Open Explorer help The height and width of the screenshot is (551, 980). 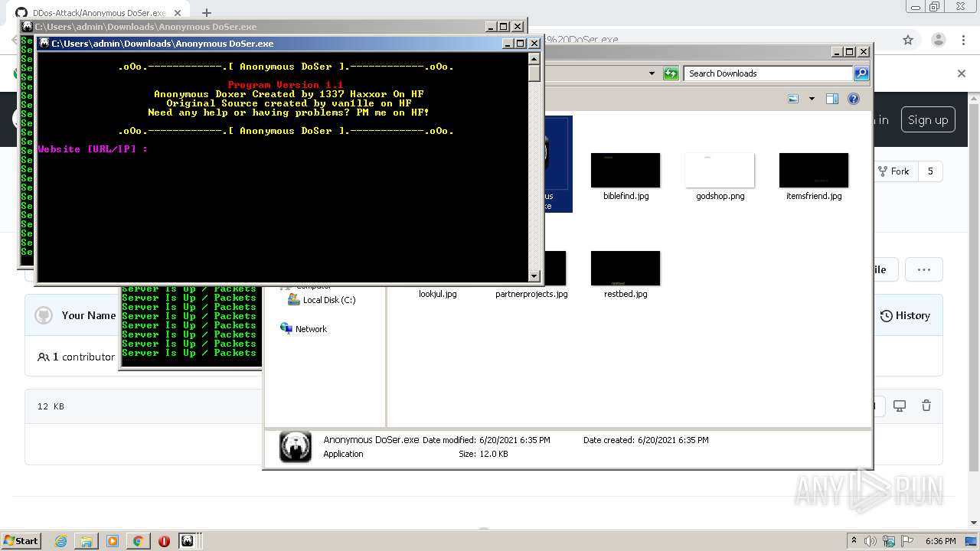[x=854, y=99]
